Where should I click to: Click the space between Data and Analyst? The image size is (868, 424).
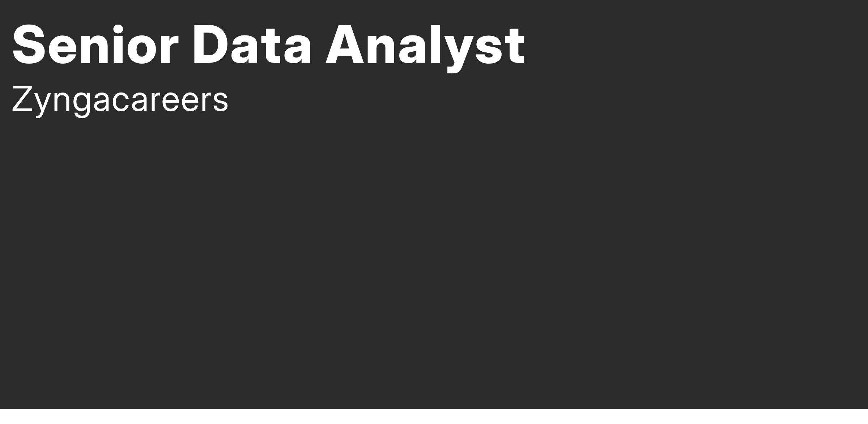point(318,45)
